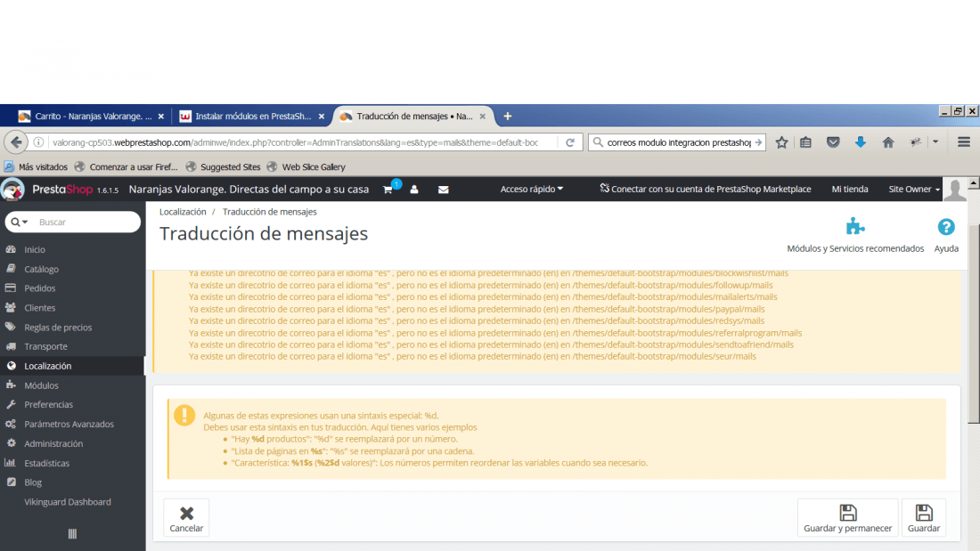Open Firefox hamburger menu
Screen dimensions: 980x551
point(964,142)
